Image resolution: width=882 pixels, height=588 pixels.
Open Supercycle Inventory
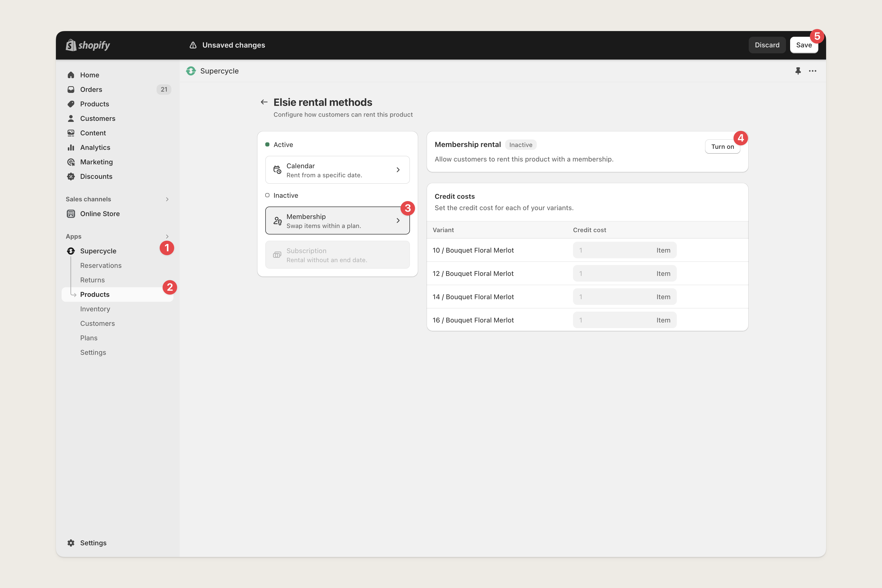(x=95, y=309)
